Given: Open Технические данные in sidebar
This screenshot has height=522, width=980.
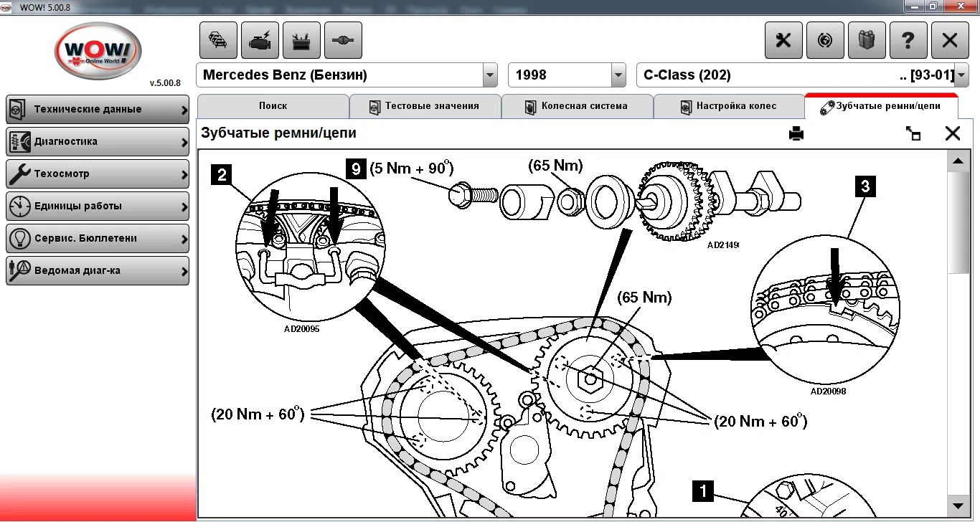Looking at the screenshot, I should (x=98, y=110).
